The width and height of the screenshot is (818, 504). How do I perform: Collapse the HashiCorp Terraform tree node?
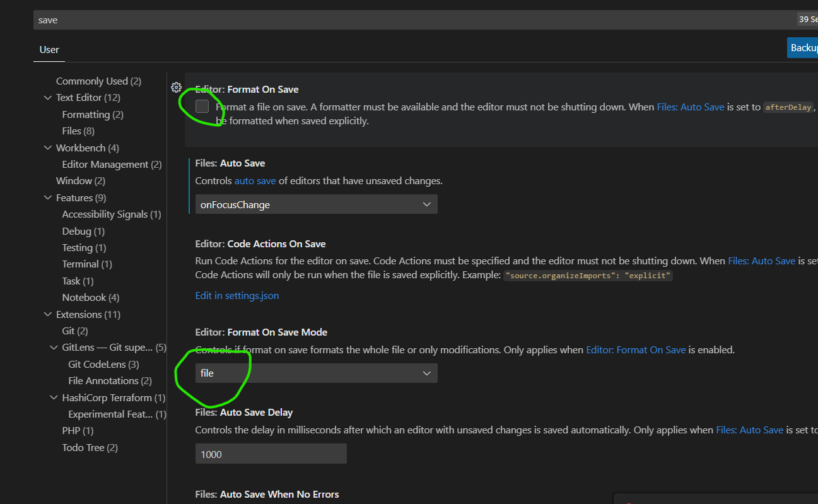click(x=54, y=398)
